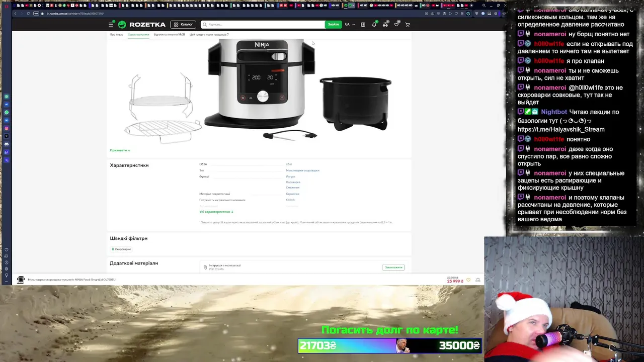Viewport: 644px width, 362px height.
Task: Open the UA language dropdown
Action: click(x=350, y=24)
